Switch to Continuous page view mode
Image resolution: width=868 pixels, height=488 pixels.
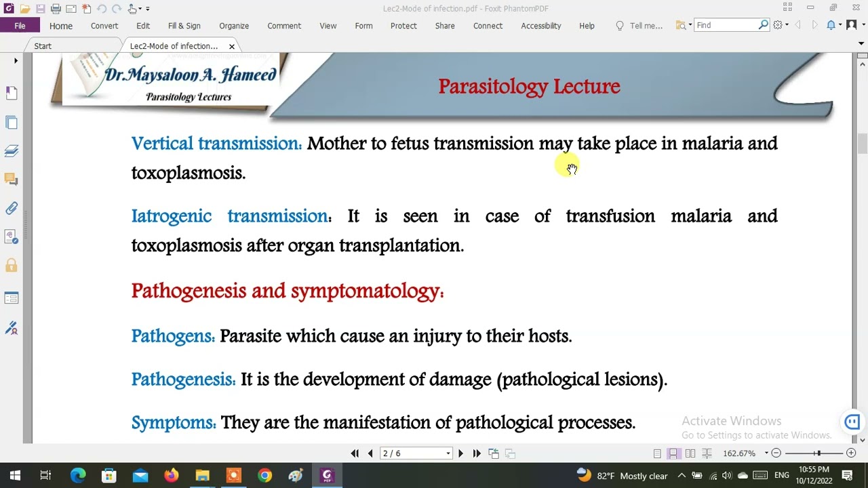pyautogui.click(x=673, y=453)
